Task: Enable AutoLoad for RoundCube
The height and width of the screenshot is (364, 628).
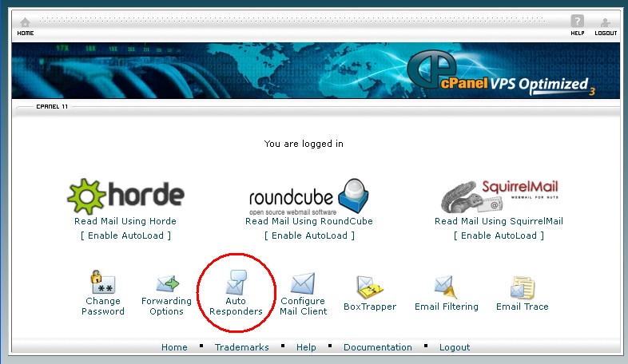Action: click(309, 235)
